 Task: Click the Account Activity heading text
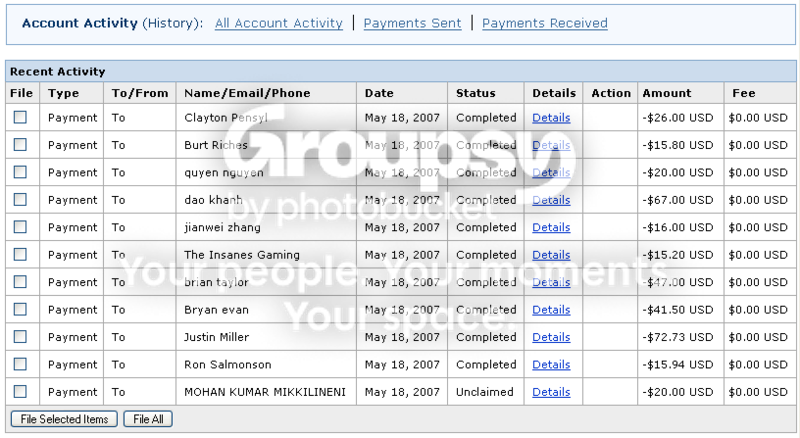(x=80, y=23)
